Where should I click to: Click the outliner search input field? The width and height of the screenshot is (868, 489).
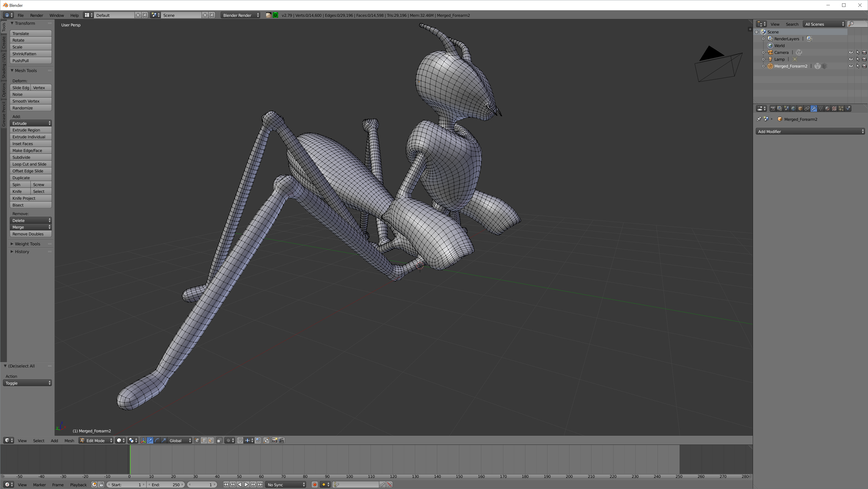858,24
